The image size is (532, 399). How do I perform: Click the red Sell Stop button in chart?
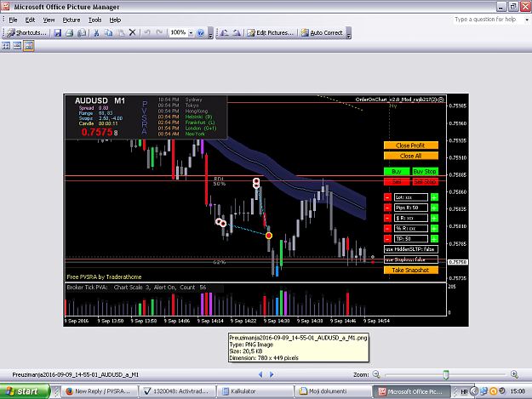point(425,182)
